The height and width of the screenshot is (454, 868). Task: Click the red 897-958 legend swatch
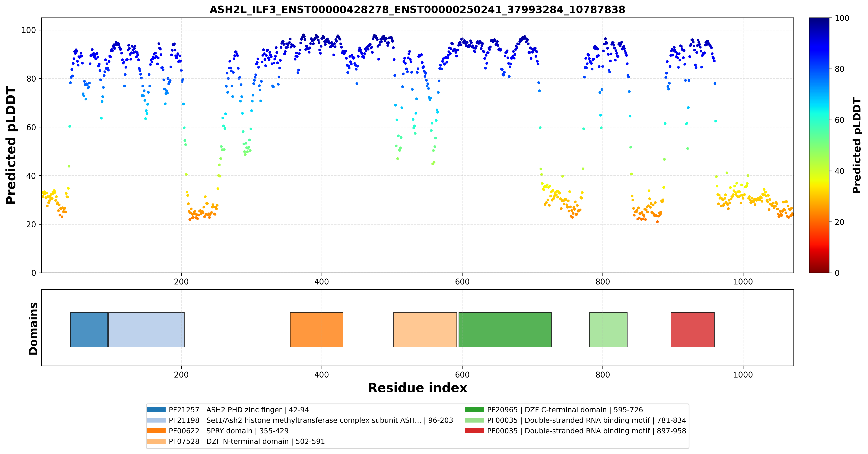pos(474,431)
